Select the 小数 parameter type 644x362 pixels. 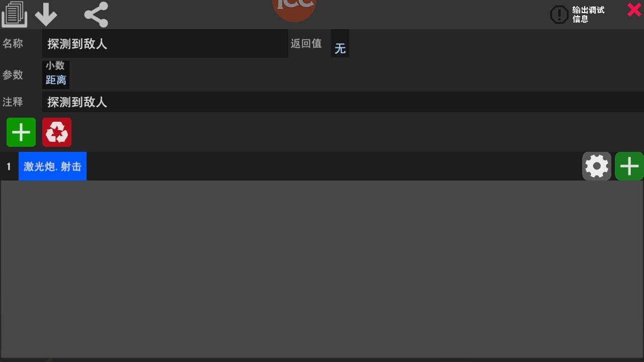pos(55,66)
